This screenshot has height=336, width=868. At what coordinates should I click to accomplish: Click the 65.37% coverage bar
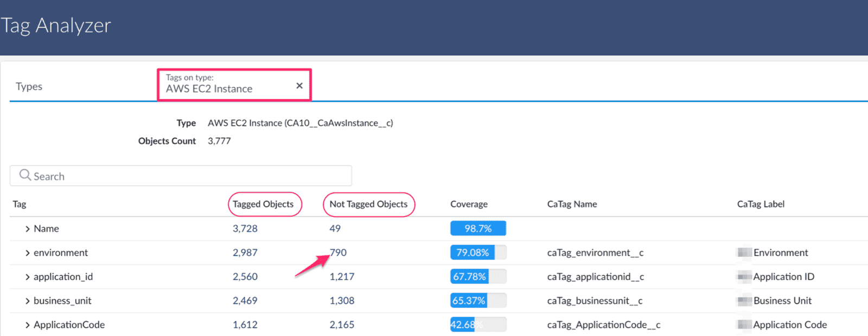coord(478,301)
